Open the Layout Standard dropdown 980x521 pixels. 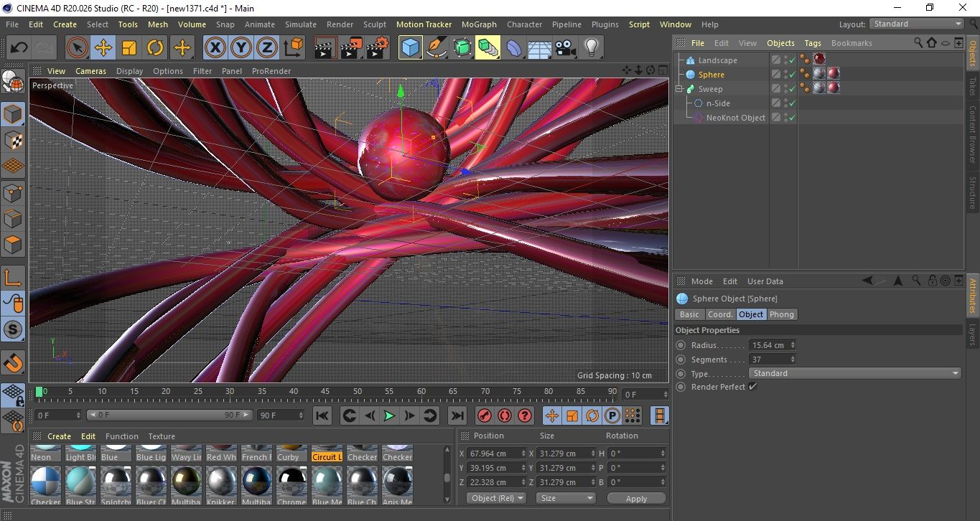[x=917, y=24]
